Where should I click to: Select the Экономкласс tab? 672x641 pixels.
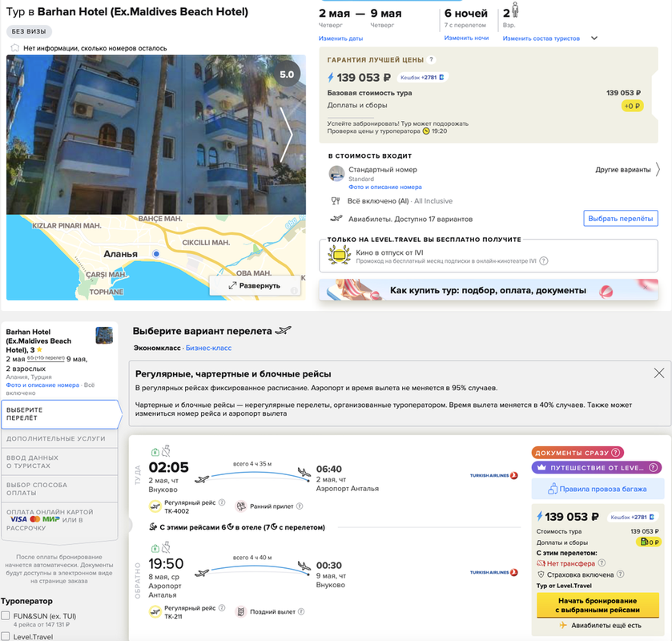pyautogui.click(x=157, y=348)
